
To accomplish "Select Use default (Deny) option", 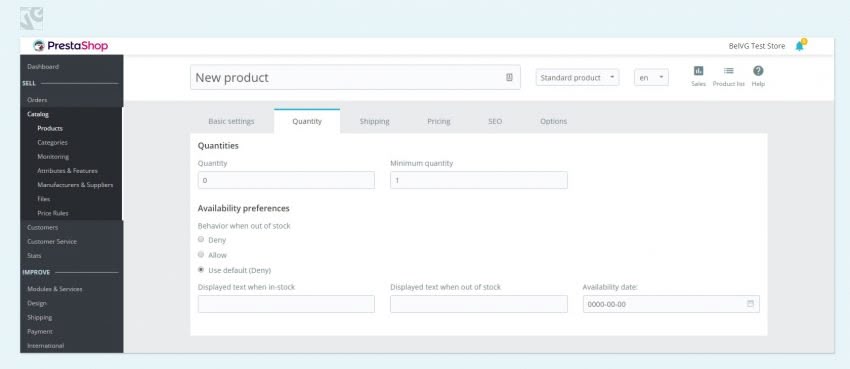I will pyautogui.click(x=201, y=270).
